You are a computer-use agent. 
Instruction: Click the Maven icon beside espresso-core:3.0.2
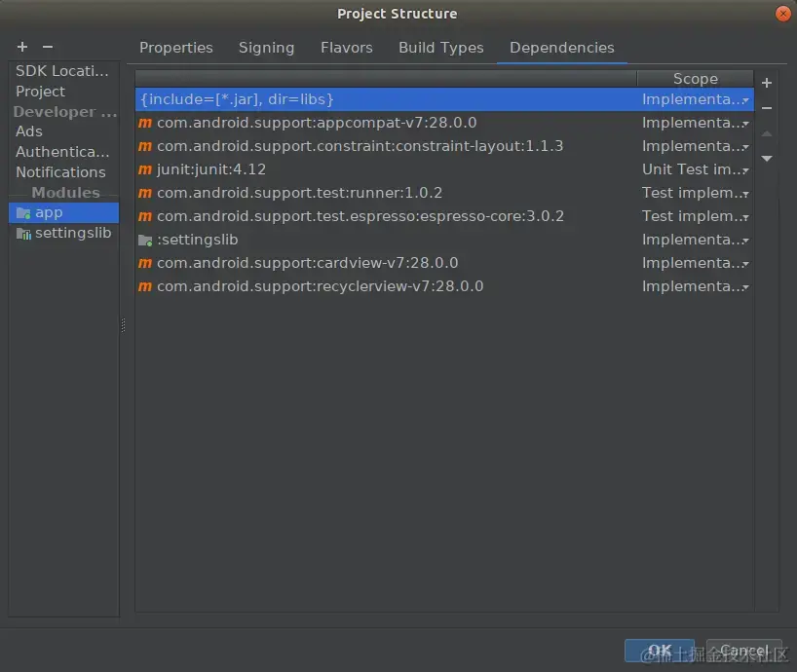(x=145, y=216)
